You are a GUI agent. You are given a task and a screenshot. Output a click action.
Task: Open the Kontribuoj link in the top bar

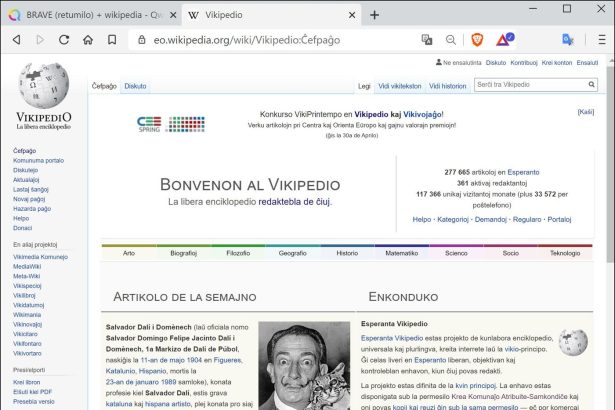point(524,63)
